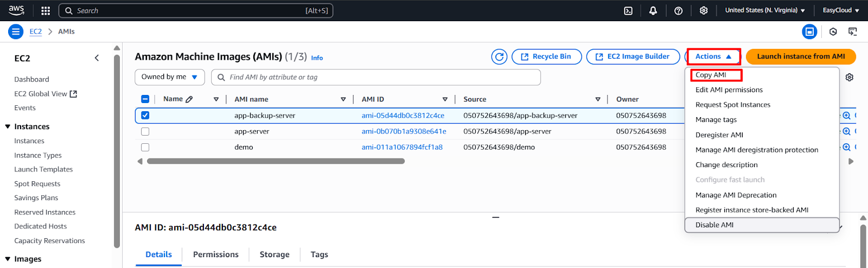The image size is (868, 268).
Task: Open the settings gear in top bar
Action: tap(704, 10)
